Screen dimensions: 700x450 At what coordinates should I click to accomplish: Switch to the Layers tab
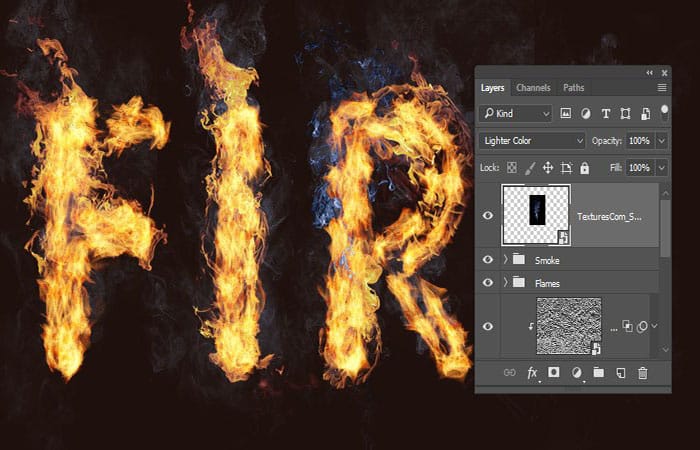click(492, 88)
